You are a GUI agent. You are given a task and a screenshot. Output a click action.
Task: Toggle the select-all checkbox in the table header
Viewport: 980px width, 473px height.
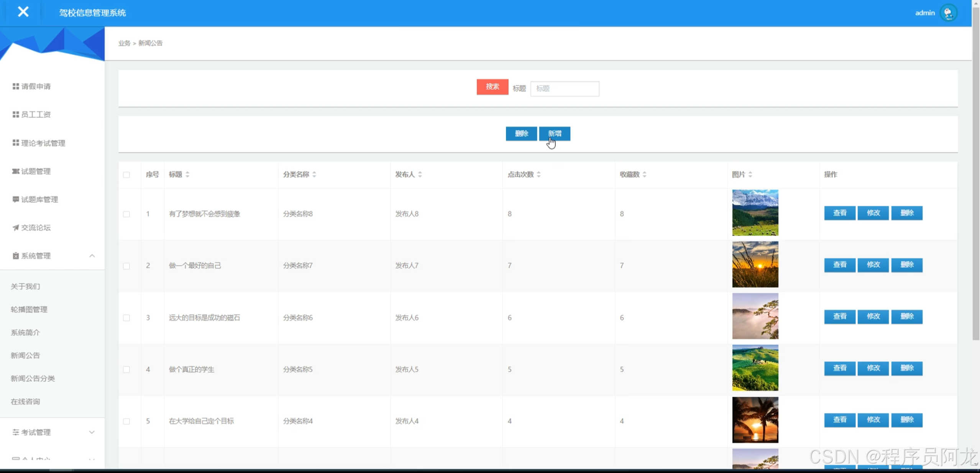click(126, 175)
